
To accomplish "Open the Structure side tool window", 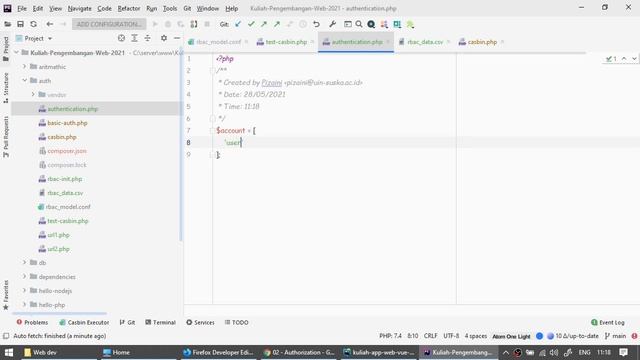I will click(x=6, y=87).
